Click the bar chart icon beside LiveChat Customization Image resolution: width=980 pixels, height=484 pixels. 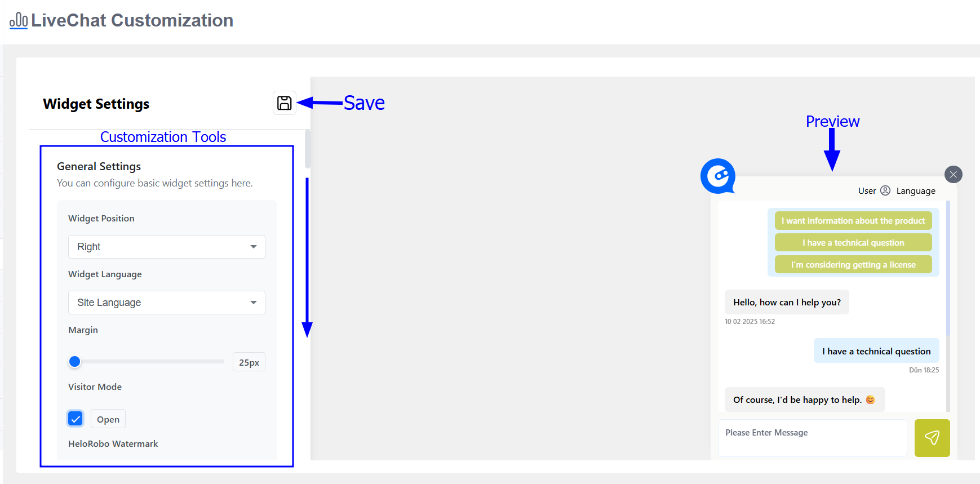coord(19,20)
